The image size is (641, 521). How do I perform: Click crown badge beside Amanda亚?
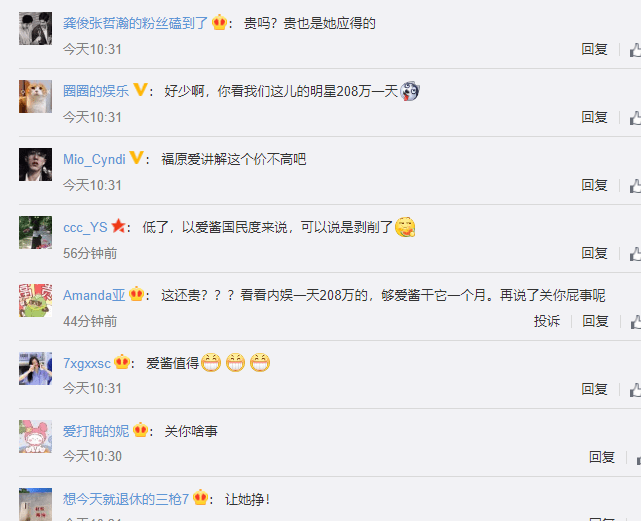click(x=136, y=294)
